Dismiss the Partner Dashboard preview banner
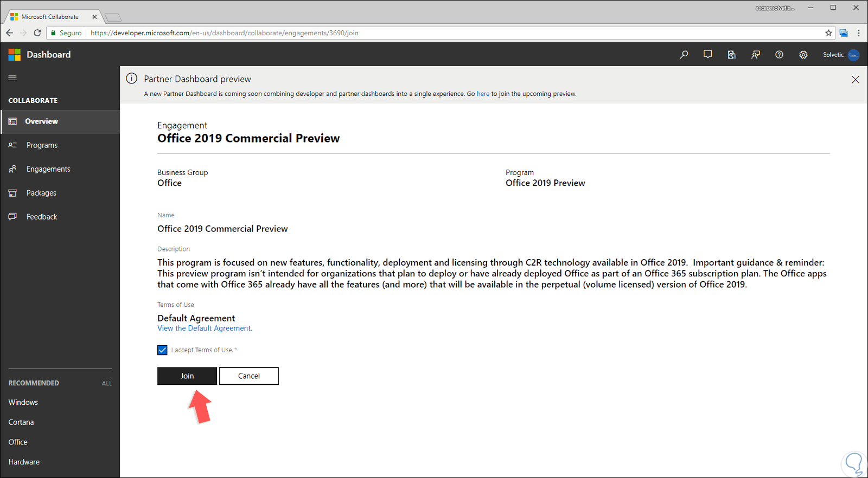The width and height of the screenshot is (868, 478). coord(856,80)
